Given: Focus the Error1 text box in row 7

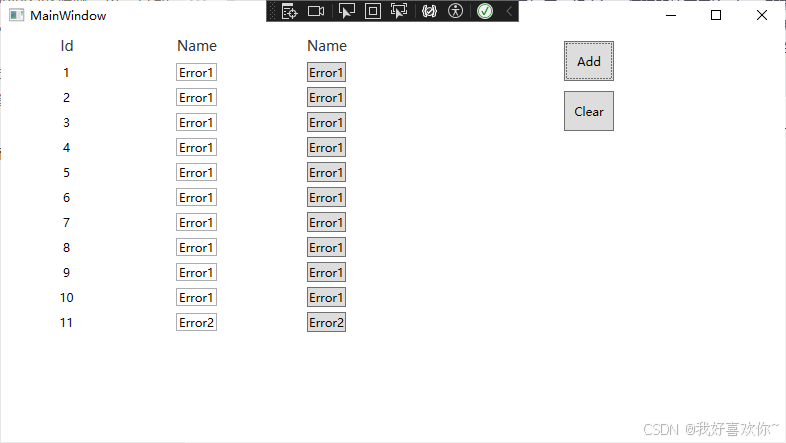Looking at the screenshot, I should click(196, 223).
